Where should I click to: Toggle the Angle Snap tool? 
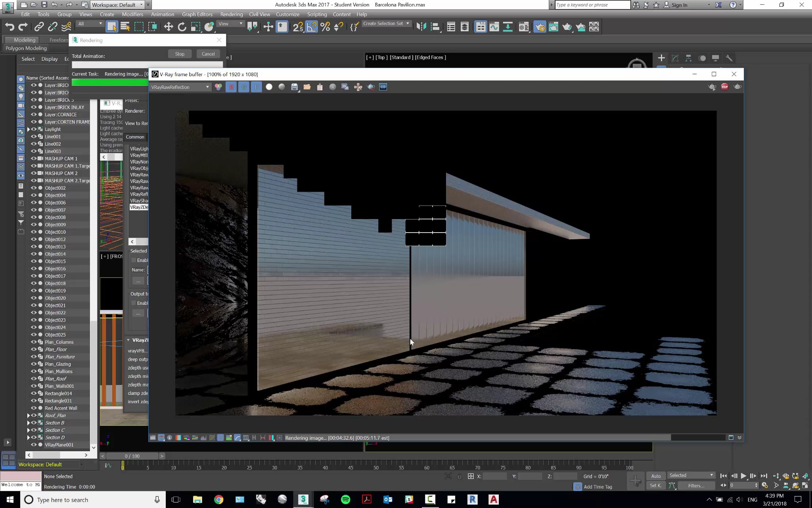coord(312,27)
